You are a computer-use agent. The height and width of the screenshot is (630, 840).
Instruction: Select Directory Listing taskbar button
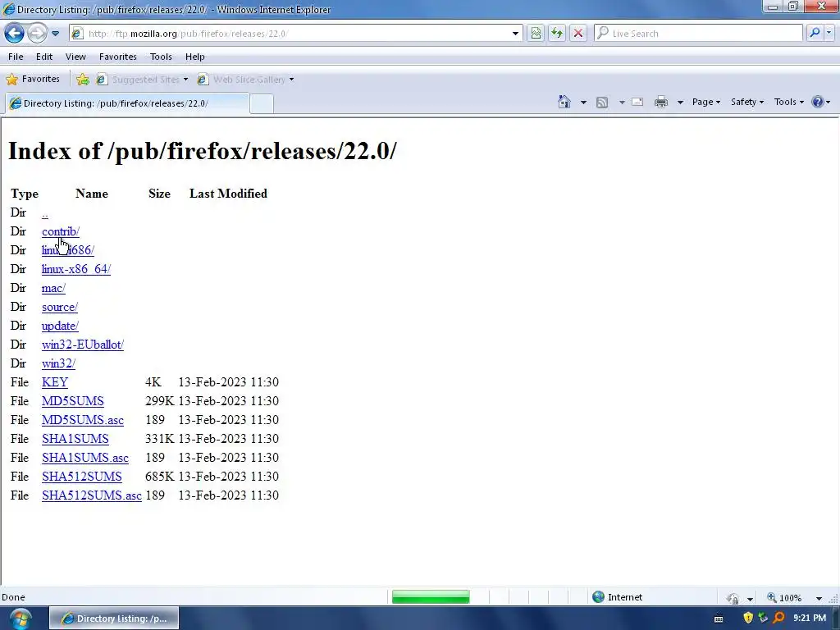point(114,619)
